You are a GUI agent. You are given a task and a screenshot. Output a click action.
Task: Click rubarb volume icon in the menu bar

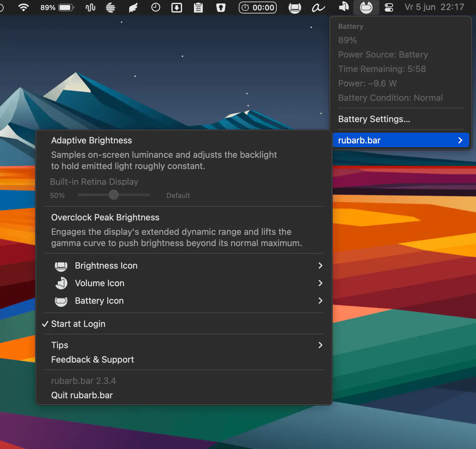[344, 7]
